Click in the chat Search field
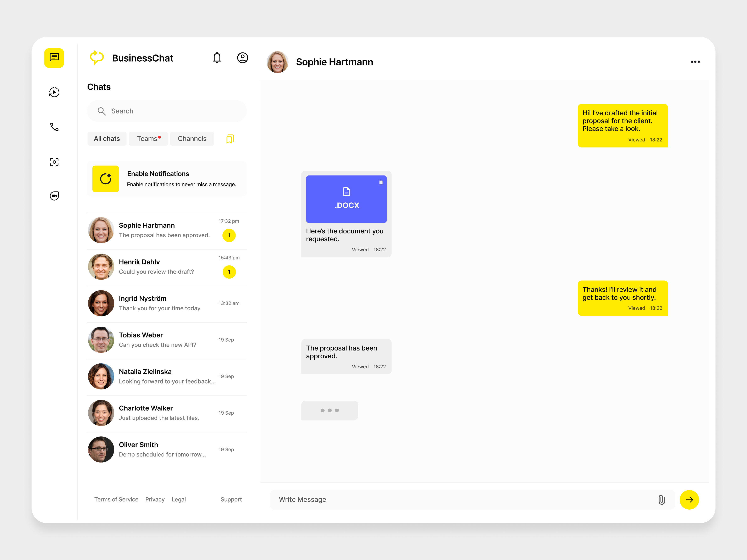Viewport: 747px width, 560px height. pyautogui.click(x=167, y=111)
